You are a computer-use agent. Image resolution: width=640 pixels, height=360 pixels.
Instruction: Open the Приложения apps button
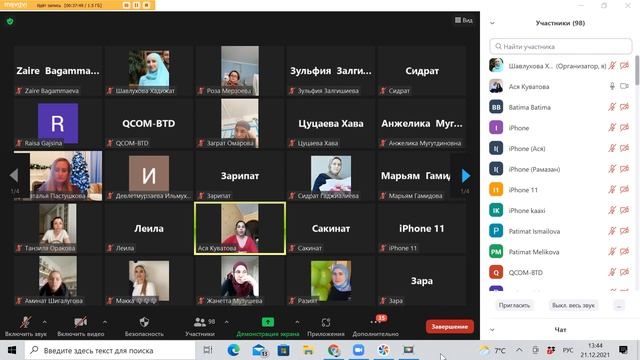325,327
